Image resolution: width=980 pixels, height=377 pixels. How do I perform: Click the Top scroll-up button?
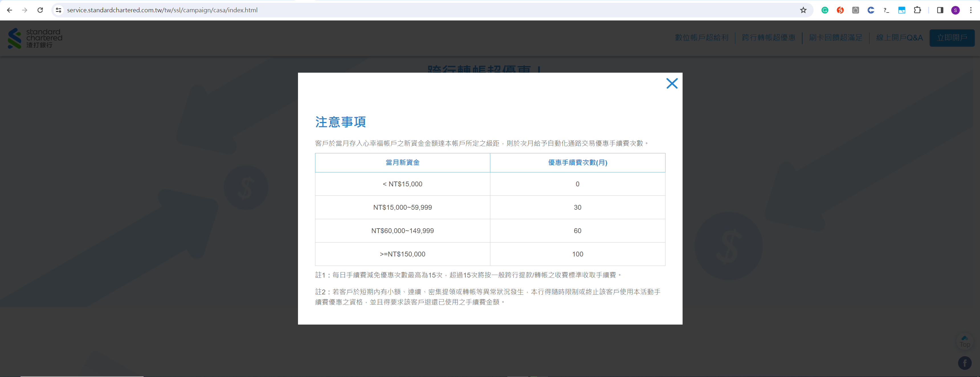(x=964, y=341)
